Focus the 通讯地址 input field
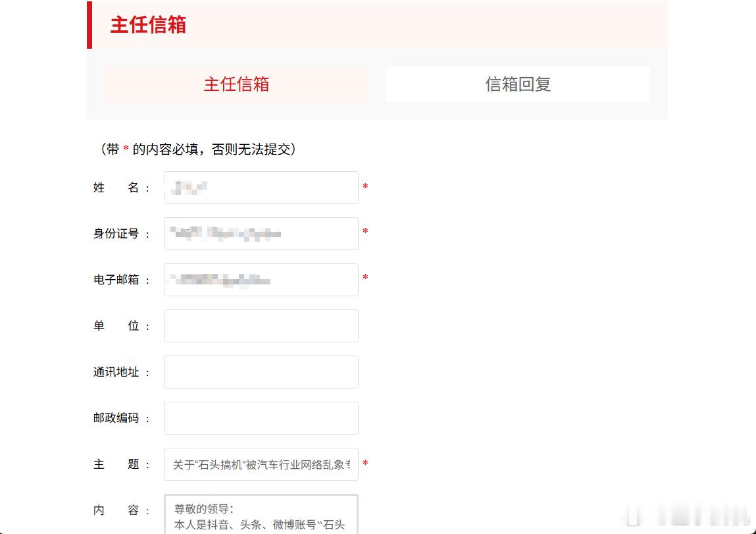 (261, 372)
